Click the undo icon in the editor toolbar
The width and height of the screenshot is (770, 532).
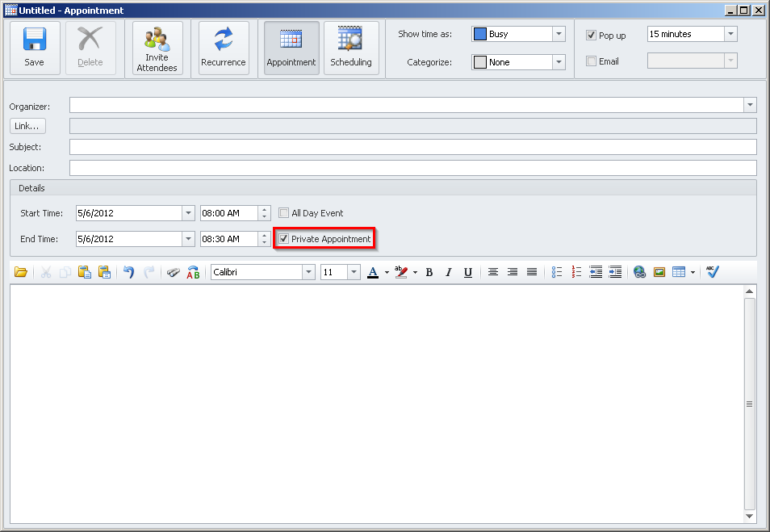[x=128, y=272]
